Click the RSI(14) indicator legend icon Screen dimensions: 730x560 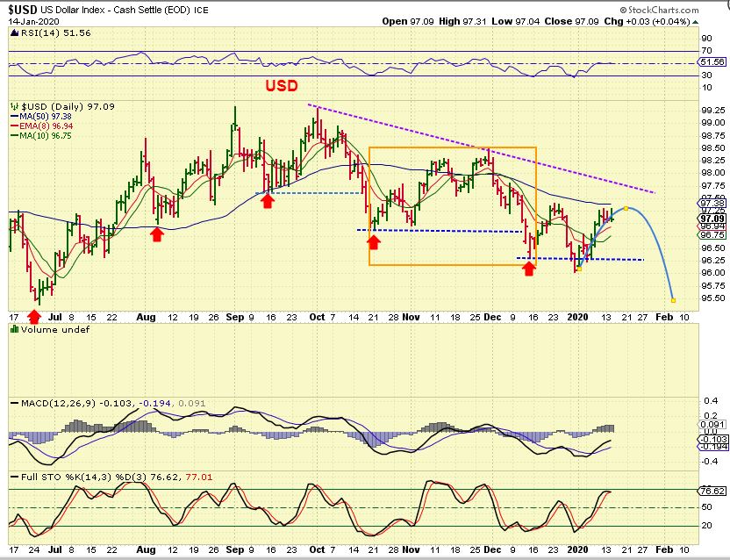[x=14, y=33]
